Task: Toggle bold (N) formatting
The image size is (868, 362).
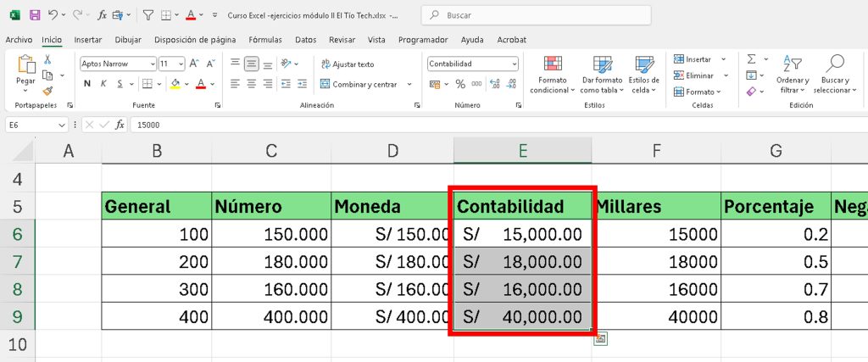Action: click(87, 84)
